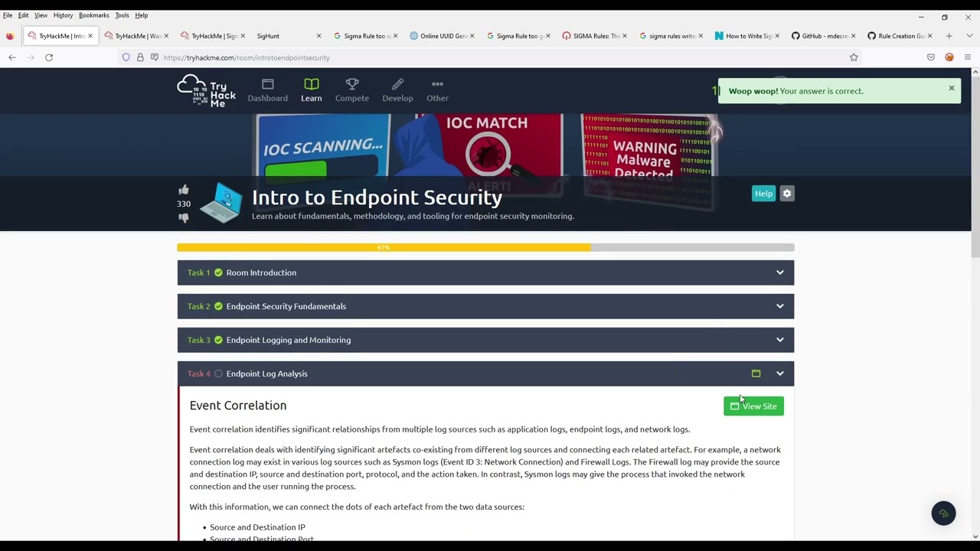Go back to the previous page

tap(12, 57)
